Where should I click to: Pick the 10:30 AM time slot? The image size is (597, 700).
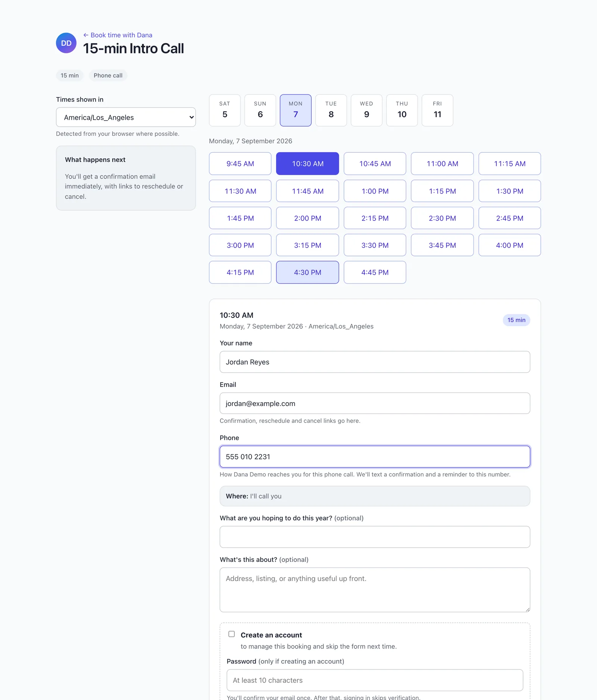(307, 163)
